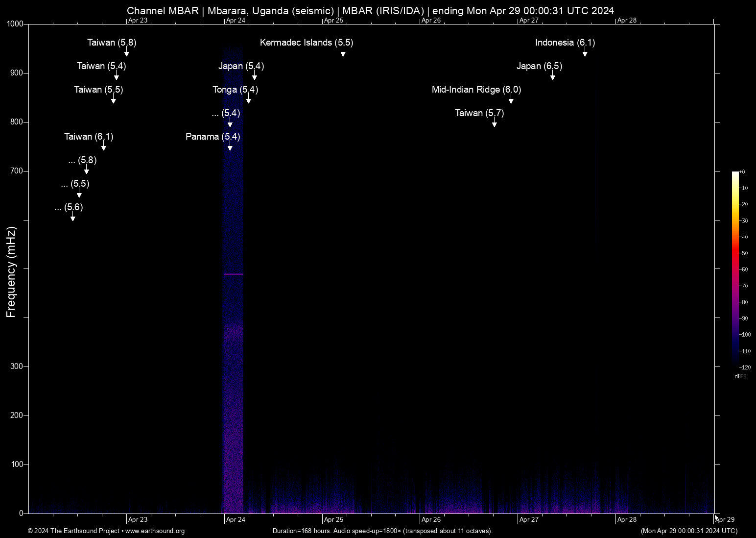Select Apr 26 on the bottom time axis
Screen dimensions: 756x538
tap(431, 519)
